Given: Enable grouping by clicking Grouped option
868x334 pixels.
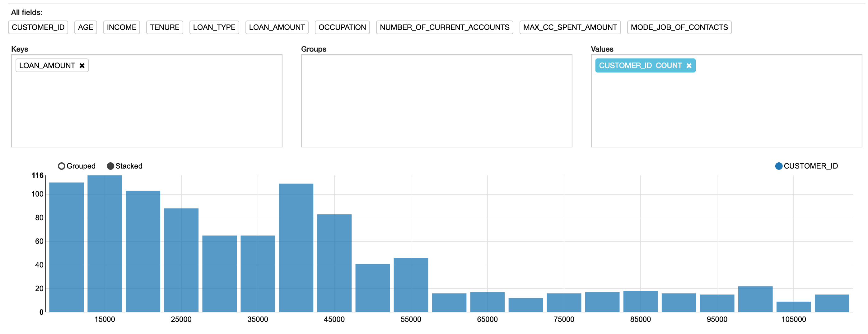Looking at the screenshot, I should click(x=62, y=166).
